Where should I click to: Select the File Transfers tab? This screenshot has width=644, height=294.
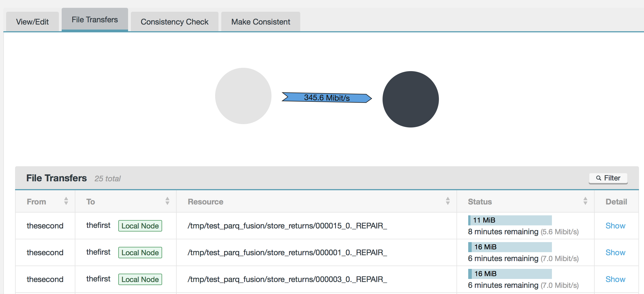tap(95, 20)
